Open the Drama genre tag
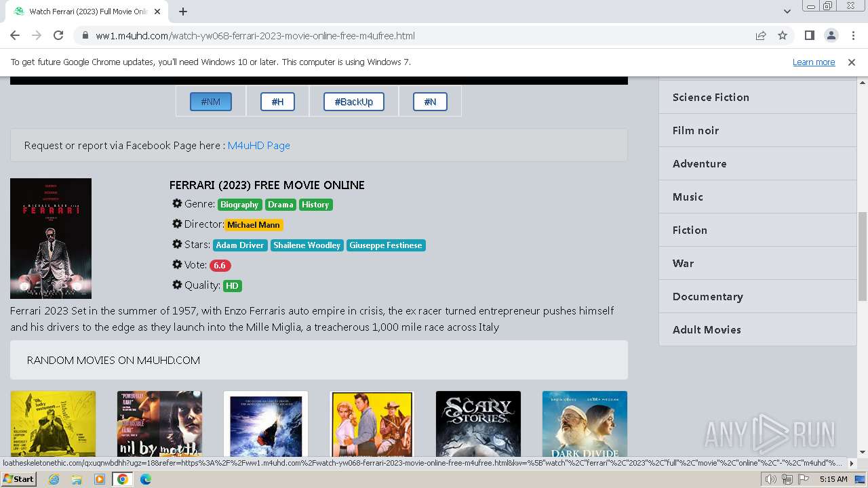 280,205
